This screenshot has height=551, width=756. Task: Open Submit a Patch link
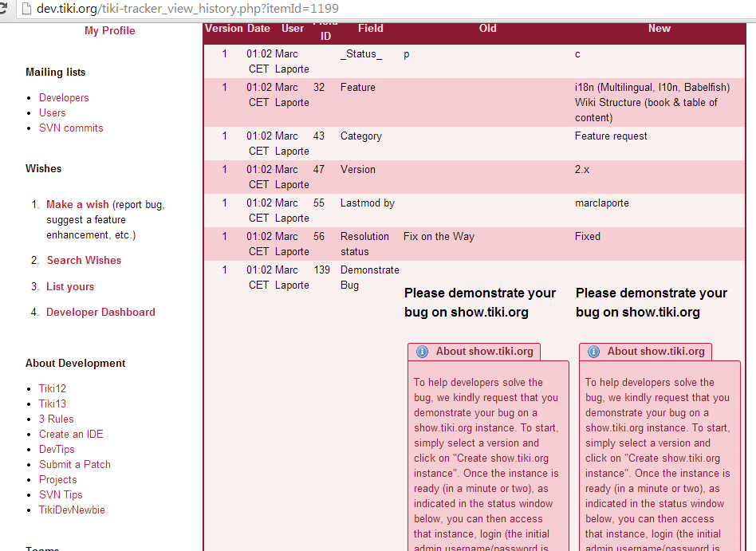pyautogui.click(x=75, y=464)
